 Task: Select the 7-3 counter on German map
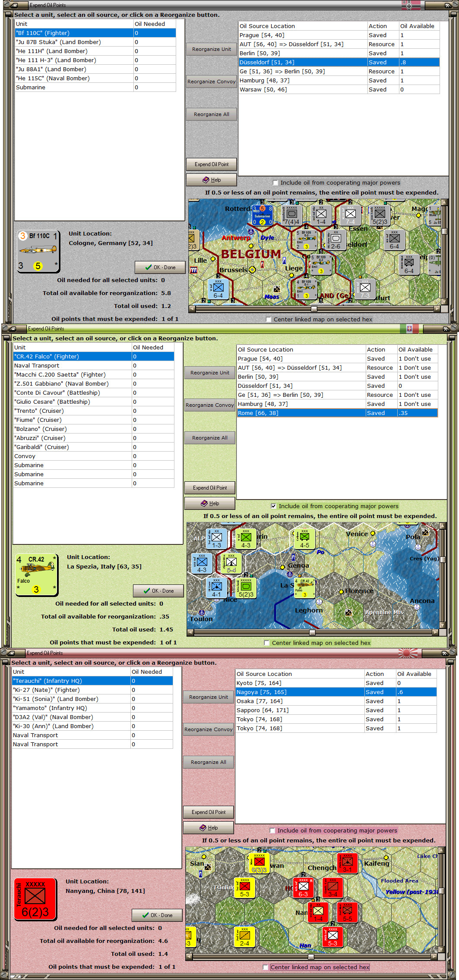click(365, 289)
